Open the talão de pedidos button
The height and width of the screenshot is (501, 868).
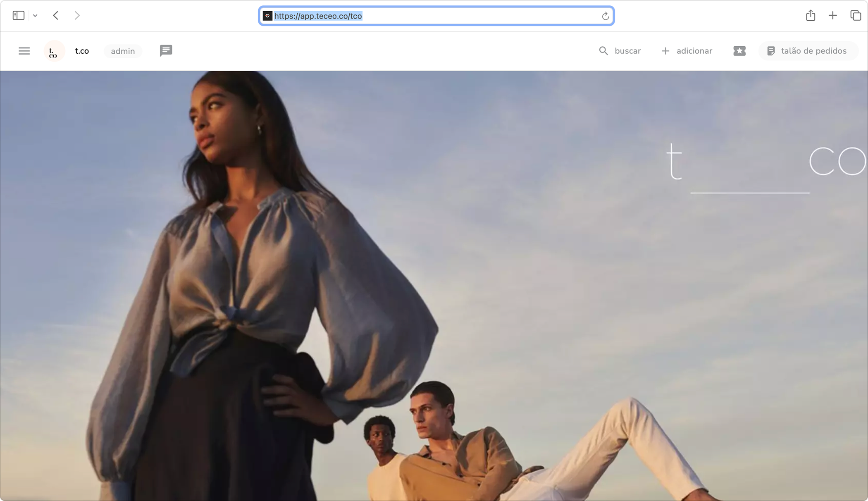coord(813,51)
